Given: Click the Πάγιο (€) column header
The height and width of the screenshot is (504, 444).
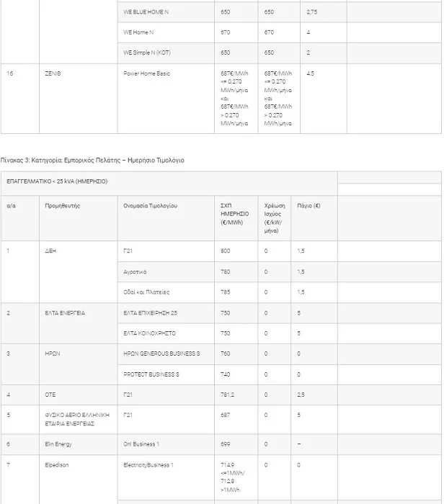Looking at the screenshot, I should (308, 206).
